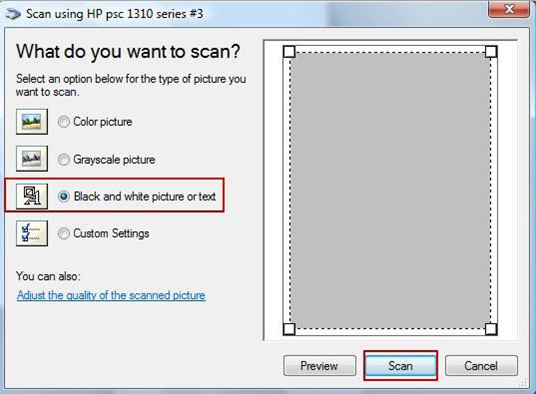Close the Scan using HP psc window
The image size is (536, 394).
[x=509, y=9]
